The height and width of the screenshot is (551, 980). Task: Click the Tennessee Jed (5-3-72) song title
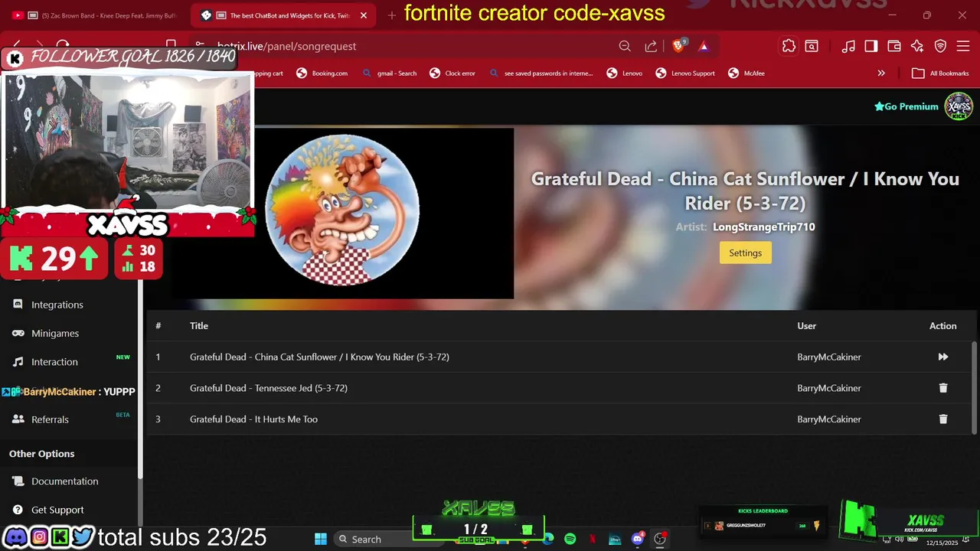(x=269, y=388)
